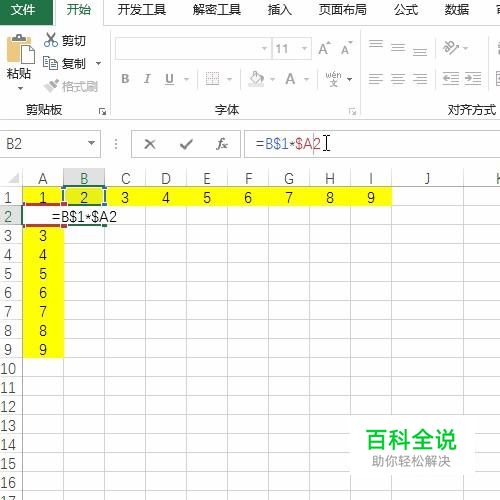
Task: Click the Align Right icon
Action: 420,79
